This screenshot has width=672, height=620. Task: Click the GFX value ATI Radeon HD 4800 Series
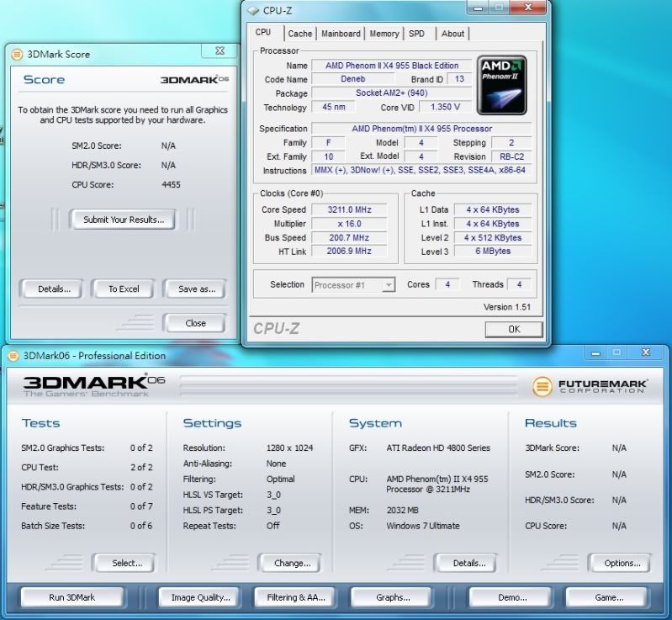point(438,448)
